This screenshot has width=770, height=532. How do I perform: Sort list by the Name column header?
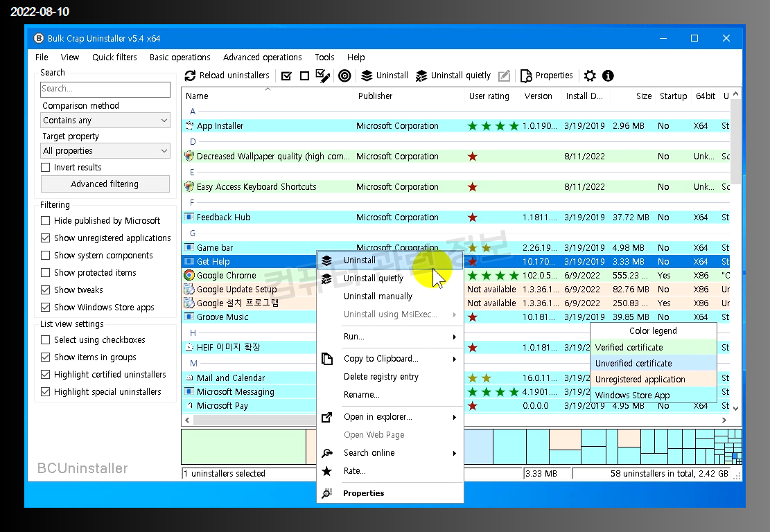click(268, 96)
